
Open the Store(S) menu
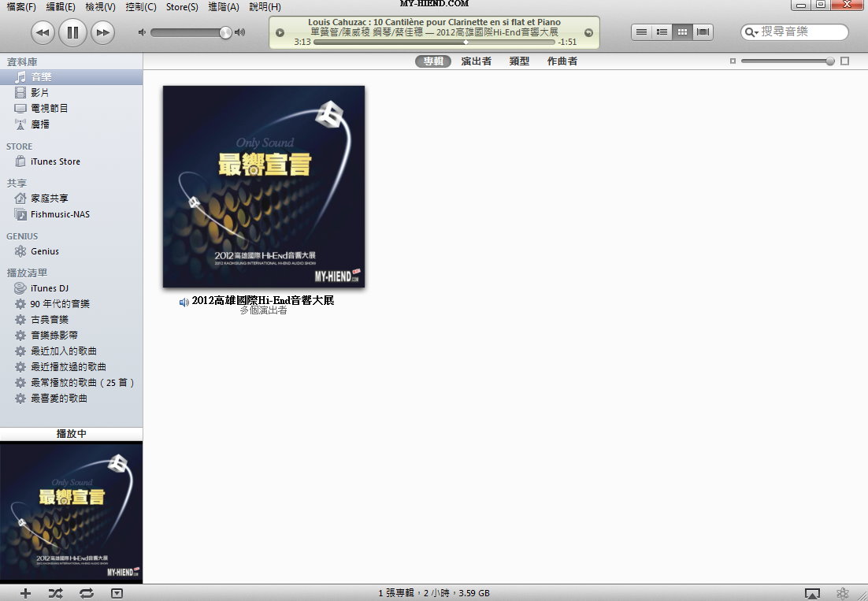pyautogui.click(x=182, y=7)
